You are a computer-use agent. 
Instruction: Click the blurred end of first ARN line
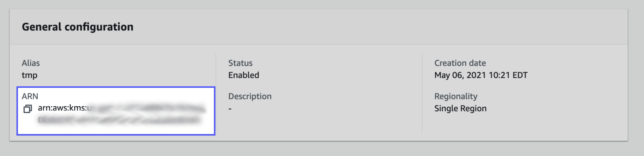pos(169,108)
